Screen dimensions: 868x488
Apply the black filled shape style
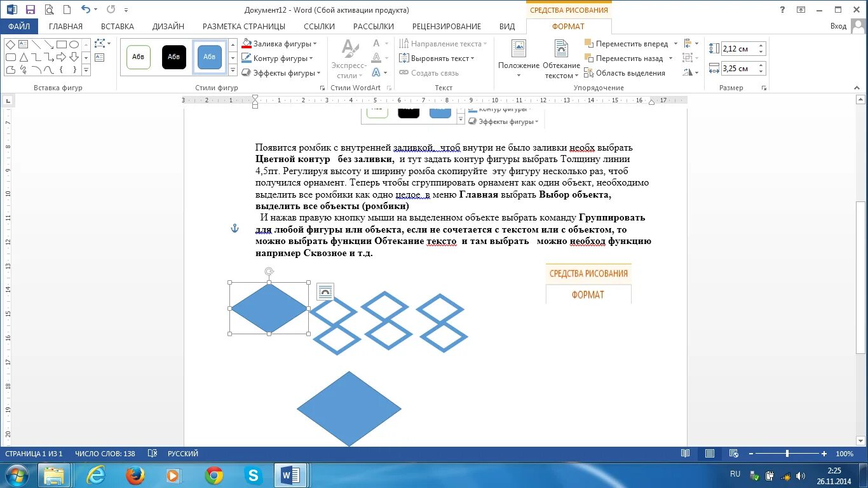pos(174,57)
